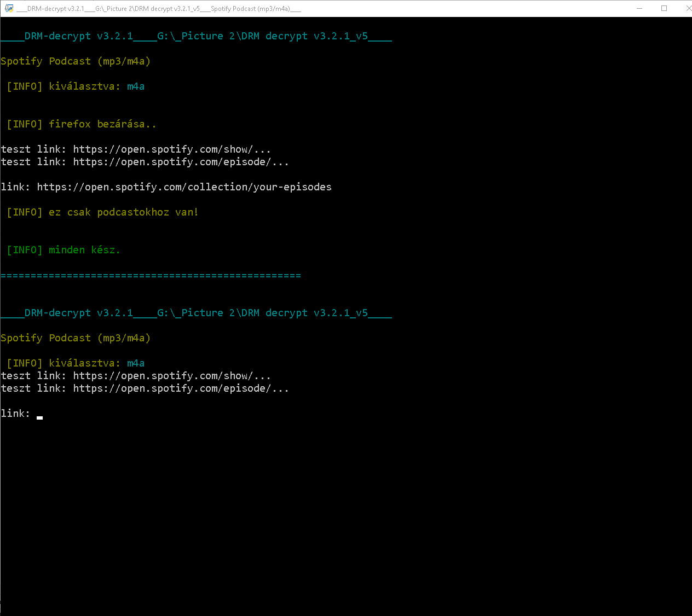Open the console window system menu icon
Viewport: 692px width, 616px height.
click(x=9, y=8)
